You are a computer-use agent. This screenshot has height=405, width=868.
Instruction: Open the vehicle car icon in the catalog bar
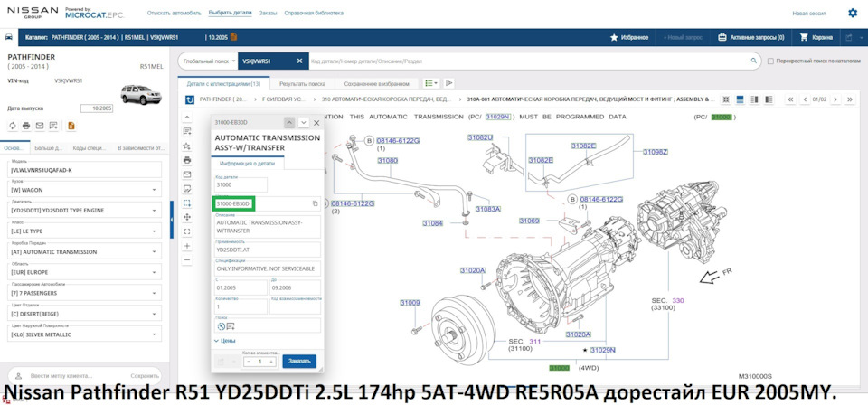click(8, 37)
